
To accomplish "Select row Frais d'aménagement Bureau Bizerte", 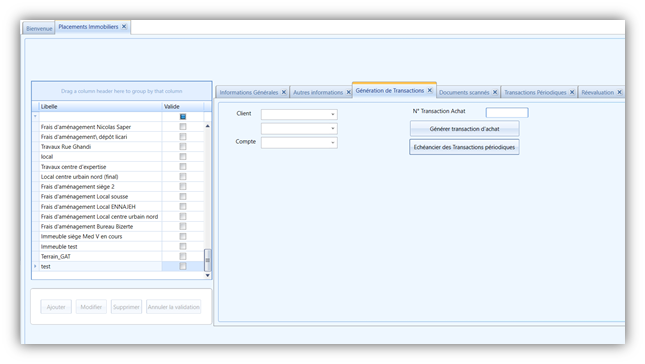I will pos(118,227).
